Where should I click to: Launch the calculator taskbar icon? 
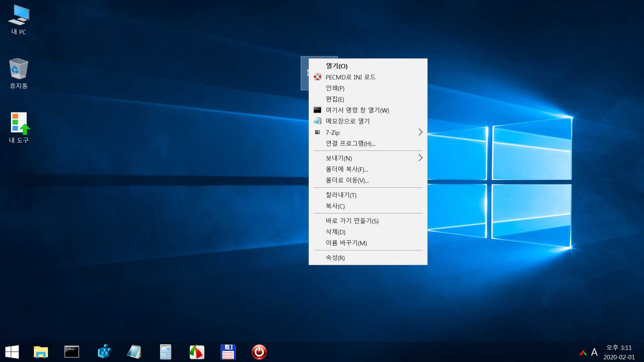[166, 352]
